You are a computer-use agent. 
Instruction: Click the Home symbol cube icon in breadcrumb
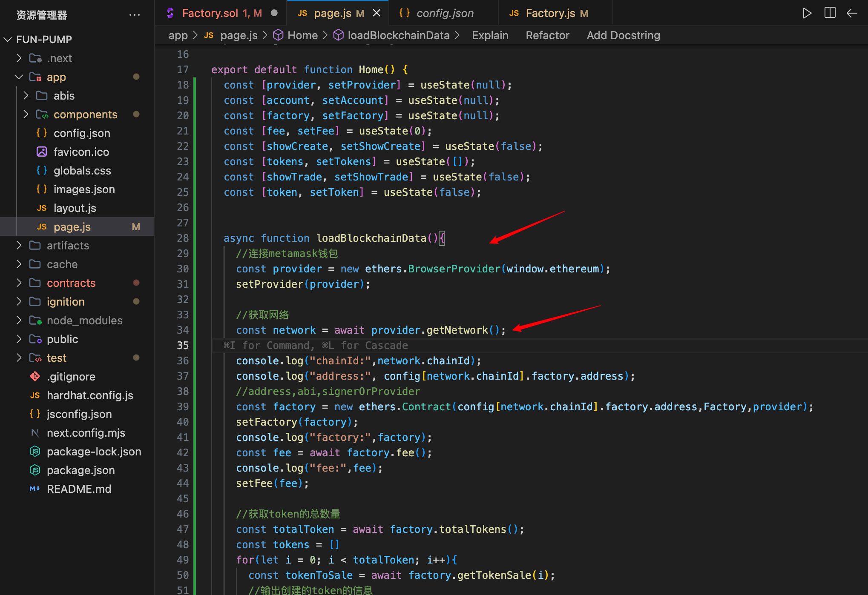point(278,35)
